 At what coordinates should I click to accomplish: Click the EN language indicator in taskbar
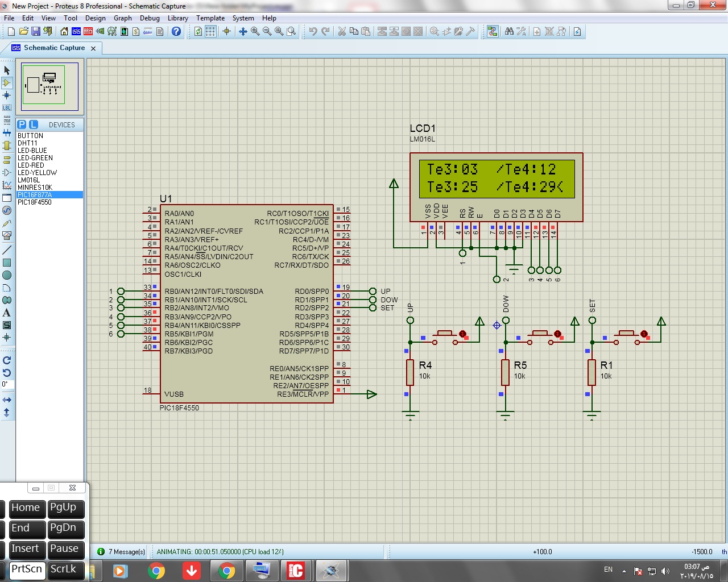[608, 569]
